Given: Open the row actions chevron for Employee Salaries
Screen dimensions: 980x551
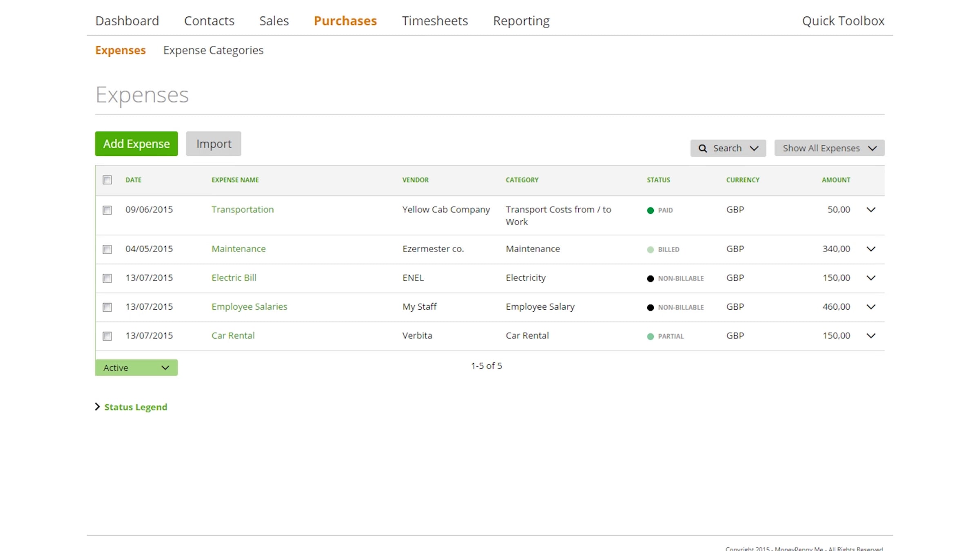Looking at the screenshot, I should 871,307.
